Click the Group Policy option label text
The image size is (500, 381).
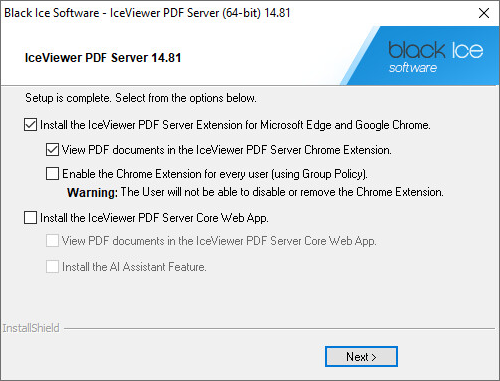click(x=215, y=174)
